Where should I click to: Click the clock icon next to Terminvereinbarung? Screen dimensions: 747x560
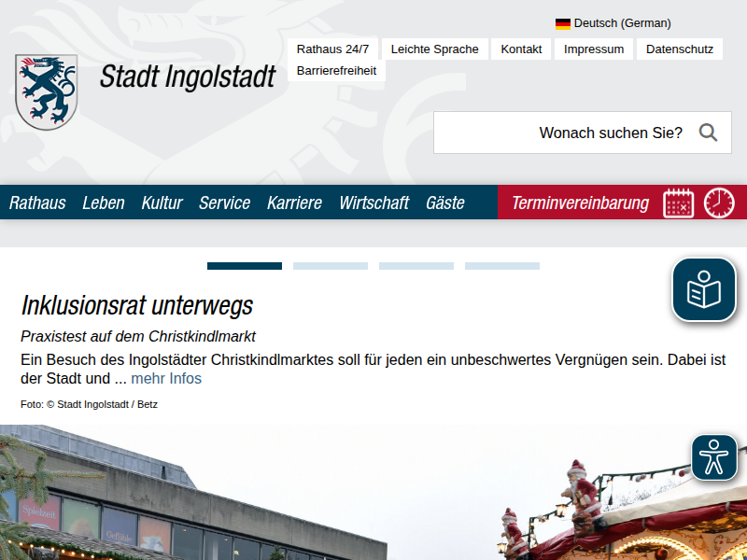(x=719, y=202)
